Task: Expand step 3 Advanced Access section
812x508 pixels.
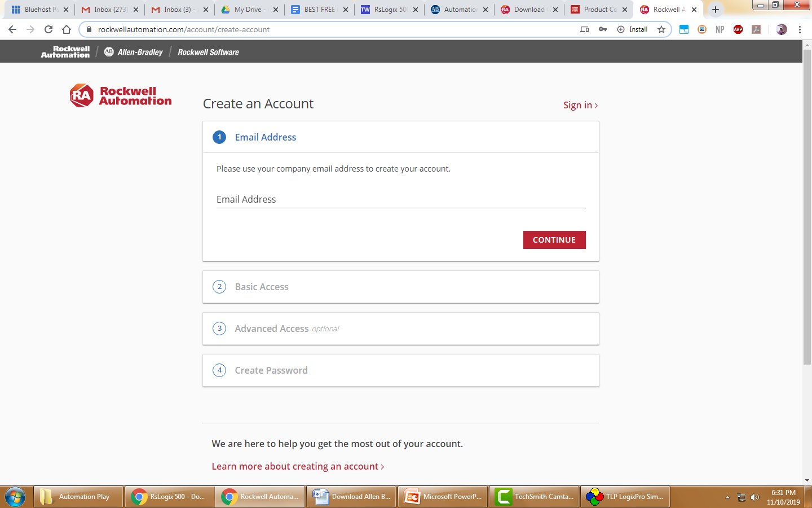Action: pos(401,329)
